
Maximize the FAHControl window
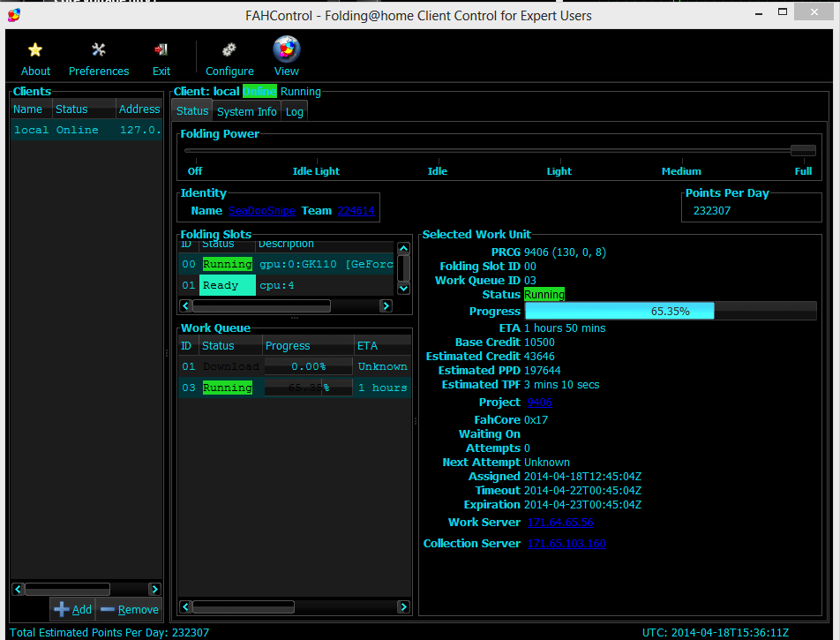click(x=783, y=11)
